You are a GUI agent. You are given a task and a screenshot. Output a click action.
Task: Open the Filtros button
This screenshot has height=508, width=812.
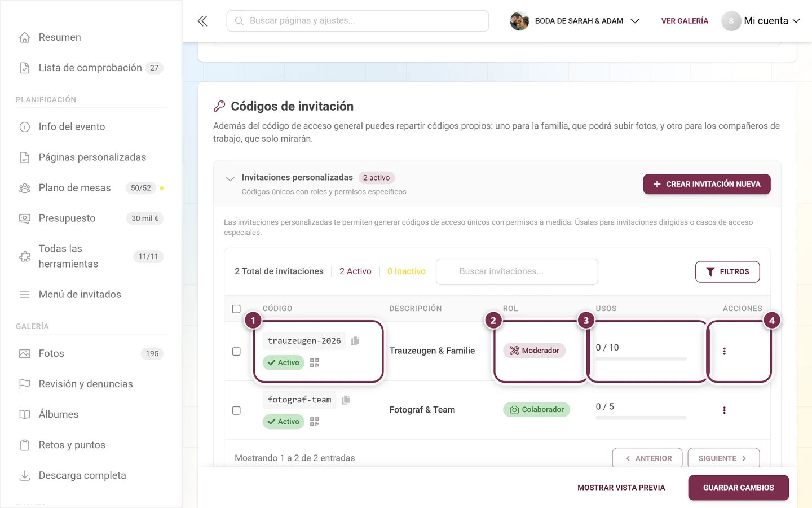[727, 271]
